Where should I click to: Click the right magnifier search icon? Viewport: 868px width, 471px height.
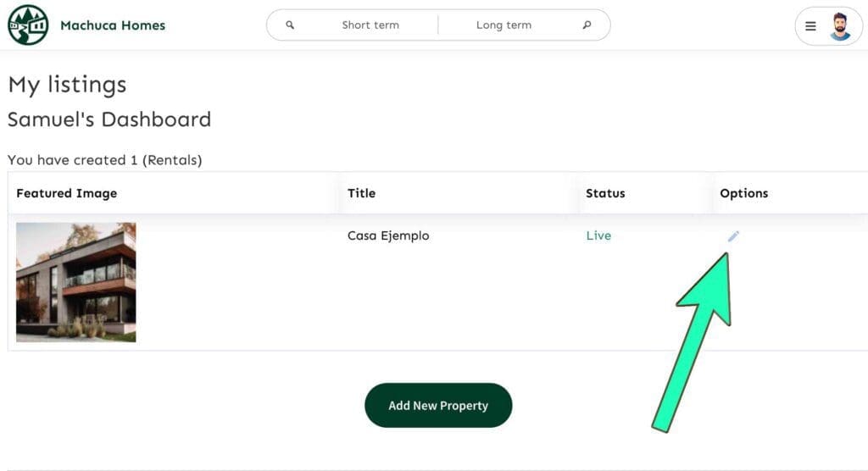(x=587, y=25)
